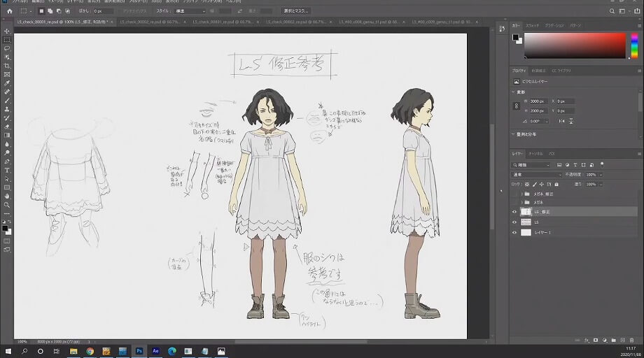
Task: Collapse the 変形 section
Action: tap(513, 92)
